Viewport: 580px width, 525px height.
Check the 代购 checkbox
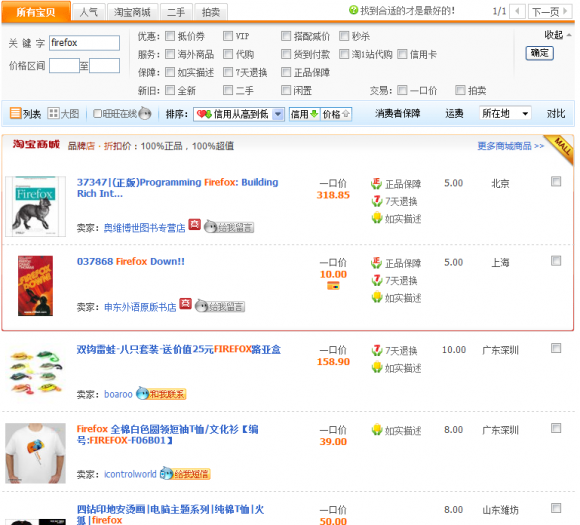(228, 54)
